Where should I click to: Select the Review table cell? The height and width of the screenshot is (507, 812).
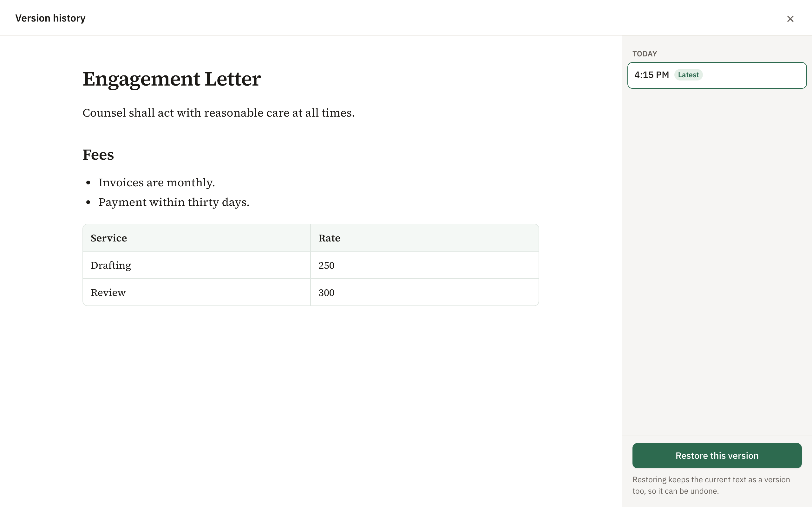click(x=197, y=292)
